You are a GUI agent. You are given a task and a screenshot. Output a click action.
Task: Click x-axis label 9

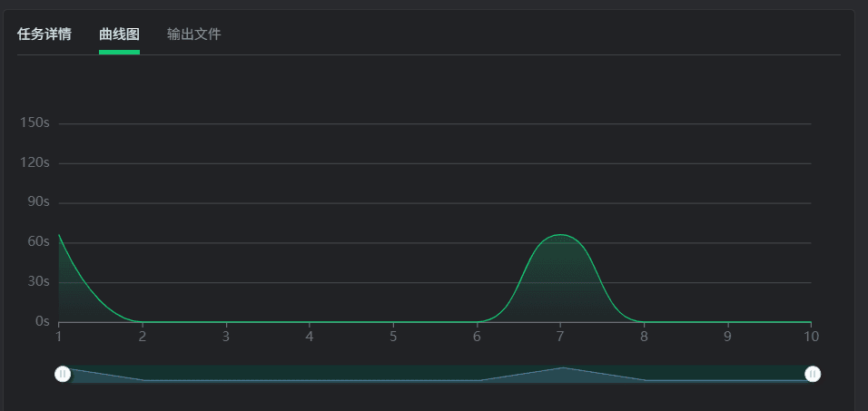[x=727, y=337]
